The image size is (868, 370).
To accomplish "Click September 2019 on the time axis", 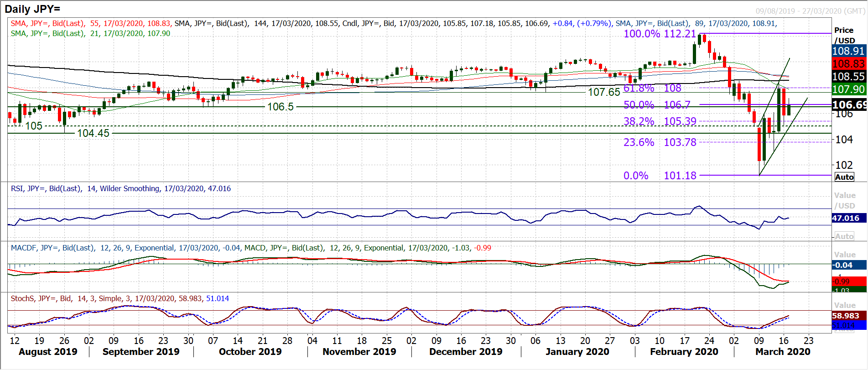I will pos(141,352).
